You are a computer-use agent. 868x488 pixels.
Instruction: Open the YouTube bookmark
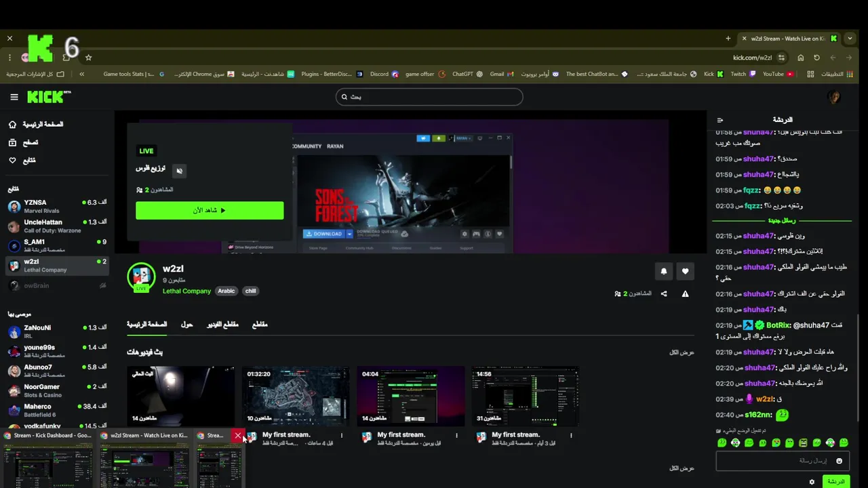[778, 74]
